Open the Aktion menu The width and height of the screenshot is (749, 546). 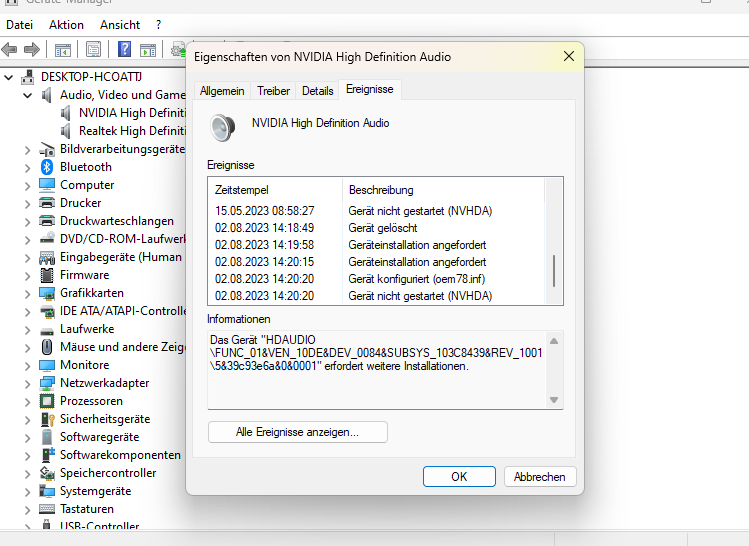pyautogui.click(x=66, y=25)
